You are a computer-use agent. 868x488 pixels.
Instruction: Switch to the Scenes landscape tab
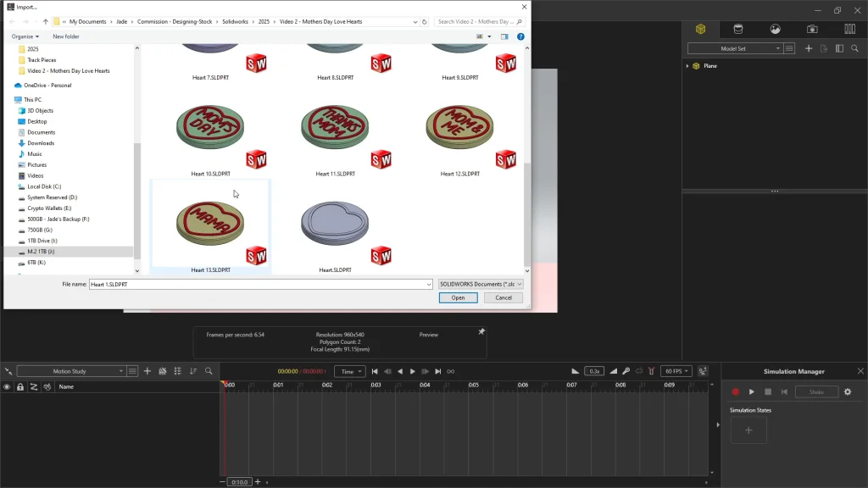coord(775,29)
